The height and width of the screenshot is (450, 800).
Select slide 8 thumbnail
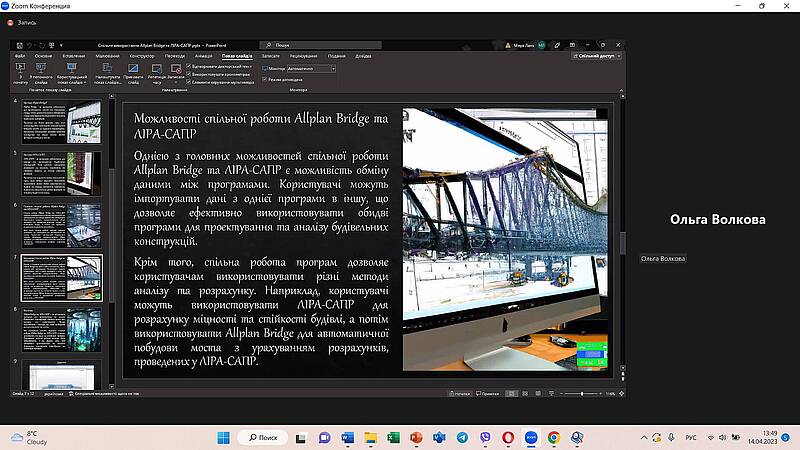click(61, 330)
